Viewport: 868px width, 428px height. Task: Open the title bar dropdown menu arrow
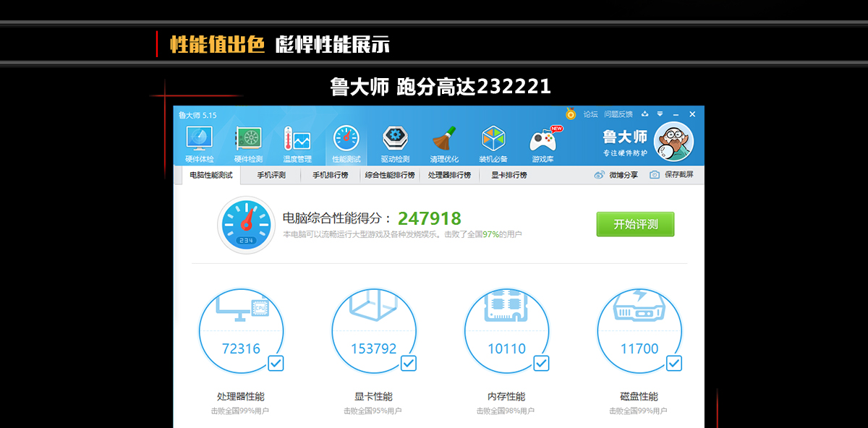coord(660,114)
